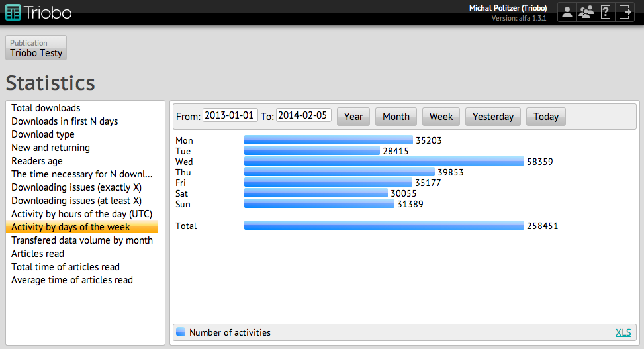Click the Today range button

pos(545,117)
